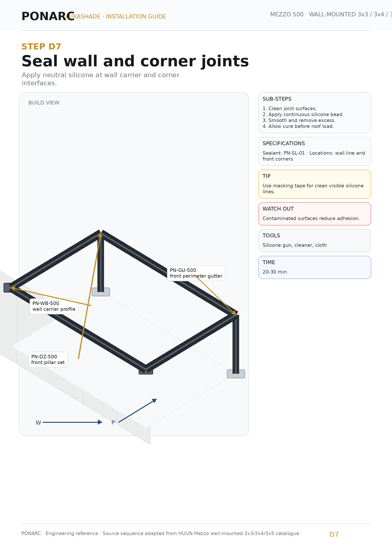This screenshot has width=392, height=554.
Task: Click the PN-WB-500 wall carrier profile label
Action: point(54,306)
